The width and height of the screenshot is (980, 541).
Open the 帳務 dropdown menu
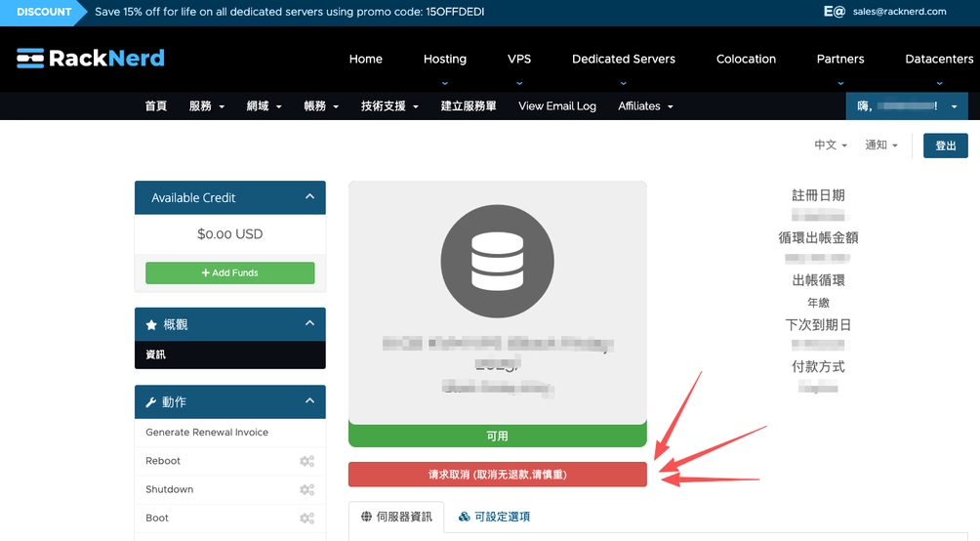[x=321, y=106]
